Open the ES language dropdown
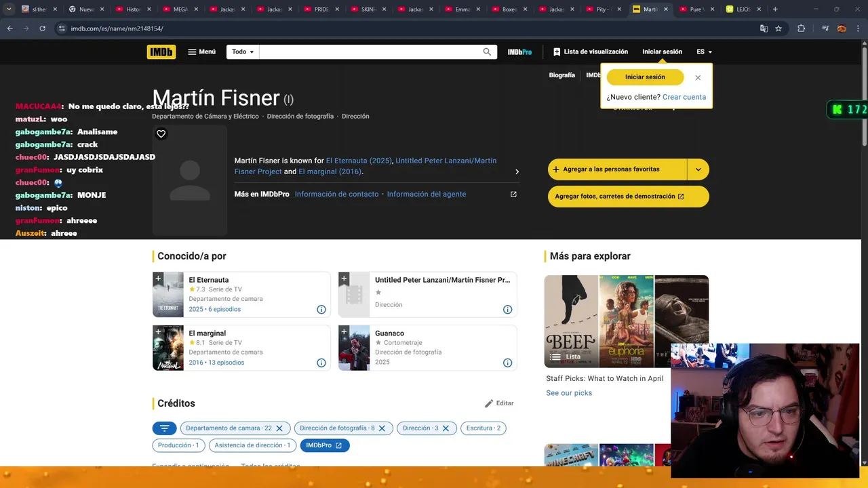Viewport: 868px width, 488px height. [x=704, y=52]
